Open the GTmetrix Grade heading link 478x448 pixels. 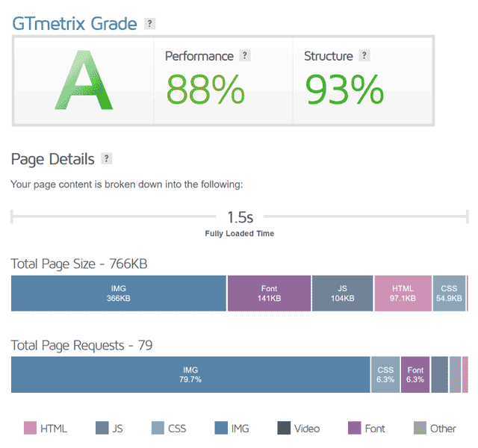point(75,23)
